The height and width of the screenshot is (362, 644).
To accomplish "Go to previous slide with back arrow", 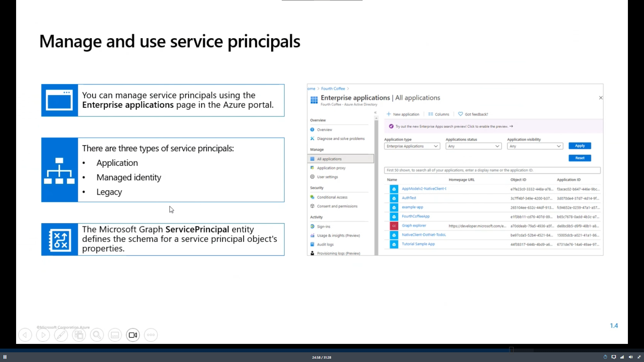I will point(25,335).
